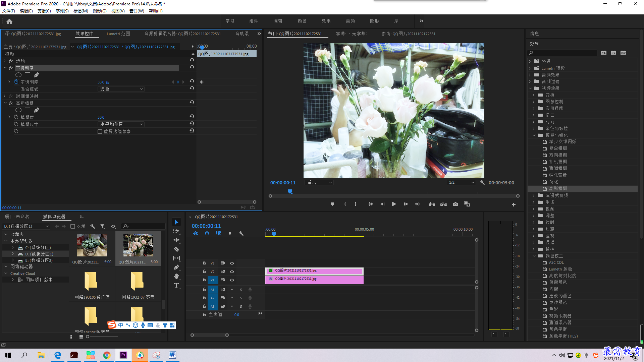The height and width of the screenshot is (362, 644).
Task: Toggle snap in timeline
Action: pos(207,233)
